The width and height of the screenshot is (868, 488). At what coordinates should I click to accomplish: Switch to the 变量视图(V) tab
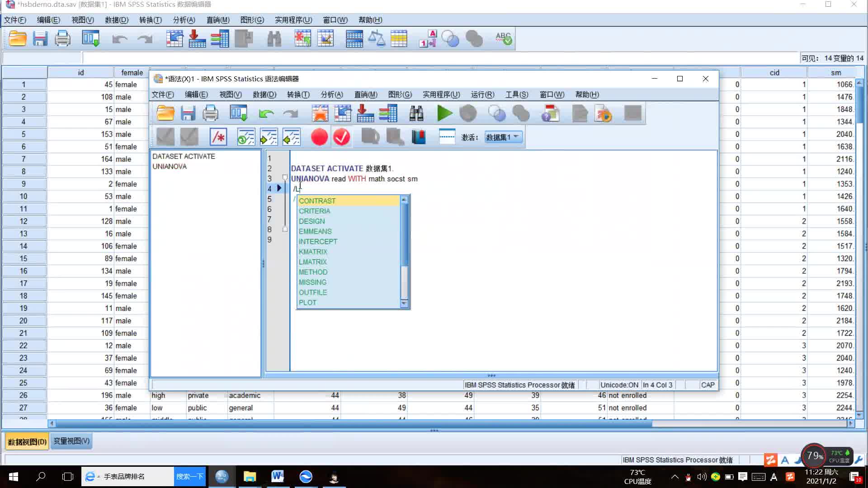pos(71,441)
